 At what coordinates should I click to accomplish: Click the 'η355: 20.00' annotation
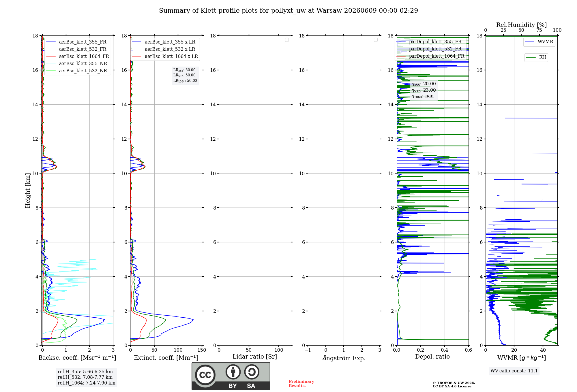pos(424,84)
